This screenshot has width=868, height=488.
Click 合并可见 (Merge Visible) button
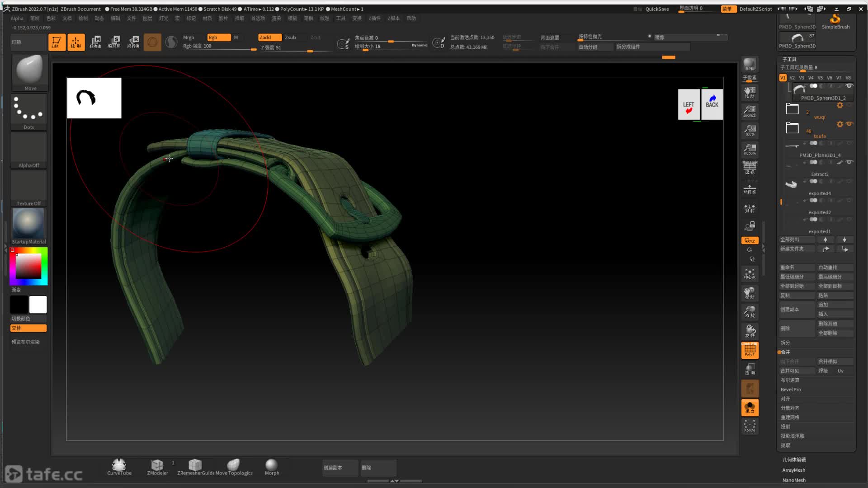(x=797, y=371)
